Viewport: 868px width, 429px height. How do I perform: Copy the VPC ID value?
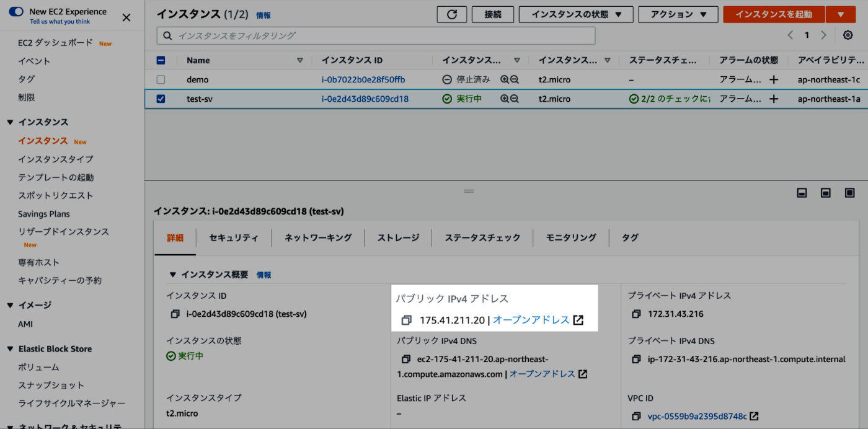[636, 417]
